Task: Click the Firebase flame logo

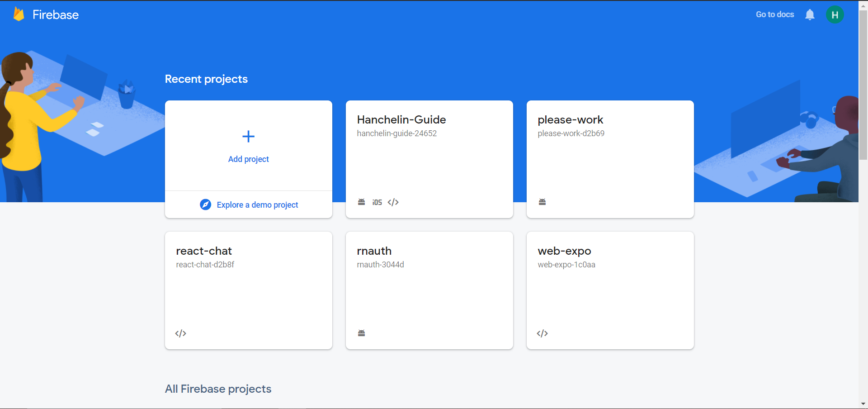Action: coord(19,14)
